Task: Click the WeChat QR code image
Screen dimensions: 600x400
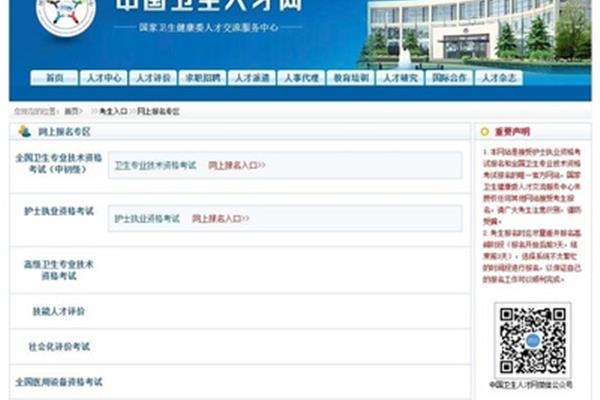Action: pyautogui.click(x=533, y=340)
